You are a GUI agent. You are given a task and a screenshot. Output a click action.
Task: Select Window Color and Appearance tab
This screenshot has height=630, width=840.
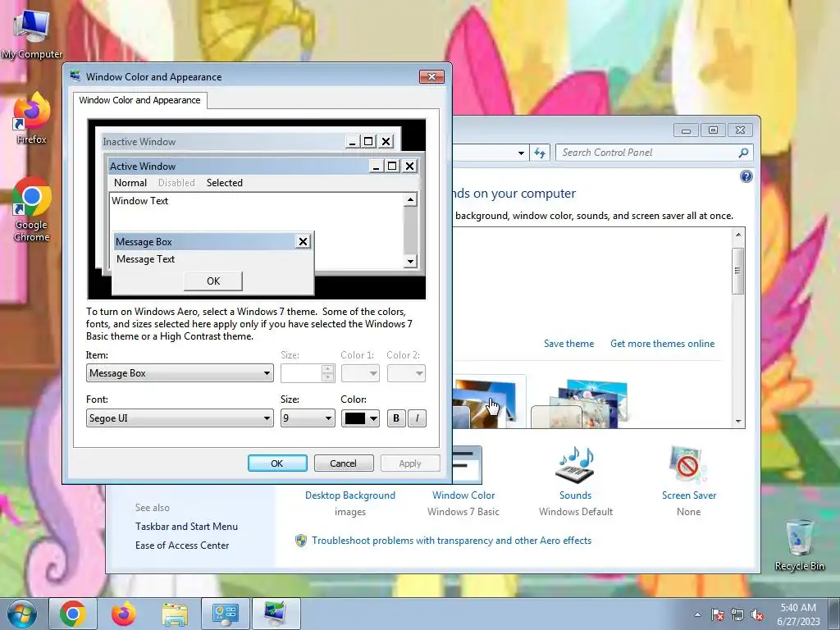pyautogui.click(x=139, y=100)
